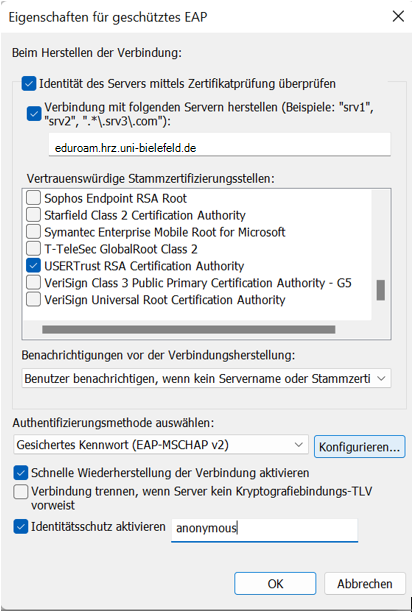Click the Konfigurieren... button
The image size is (415, 613).
(360, 447)
